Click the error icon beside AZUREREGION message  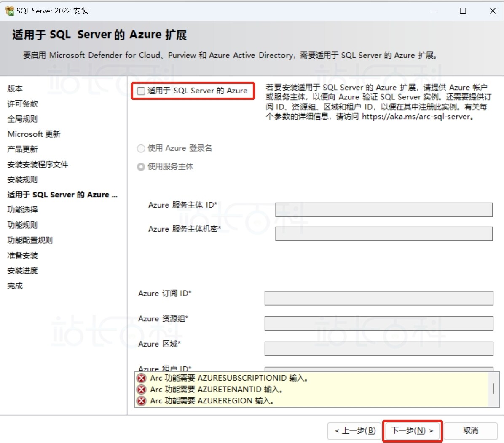pos(142,401)
